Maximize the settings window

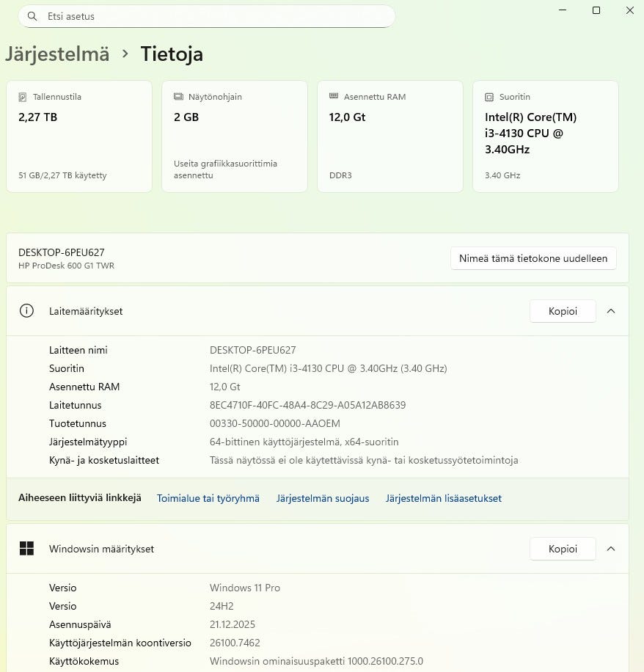click(596, 10)
